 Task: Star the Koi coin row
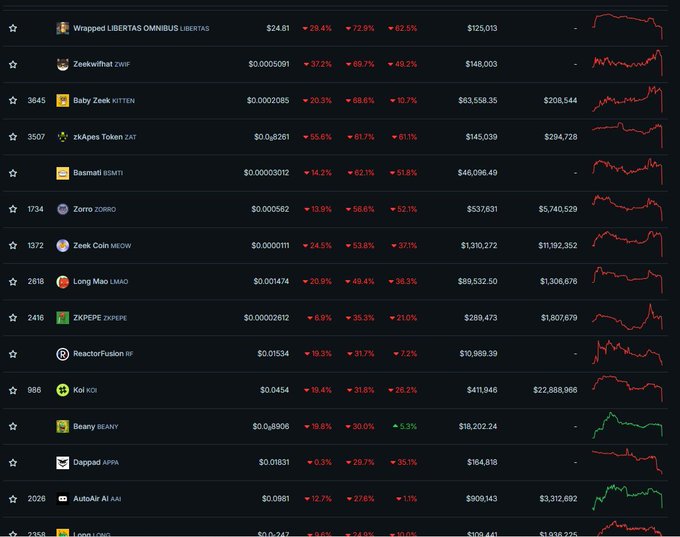point(13,390)
